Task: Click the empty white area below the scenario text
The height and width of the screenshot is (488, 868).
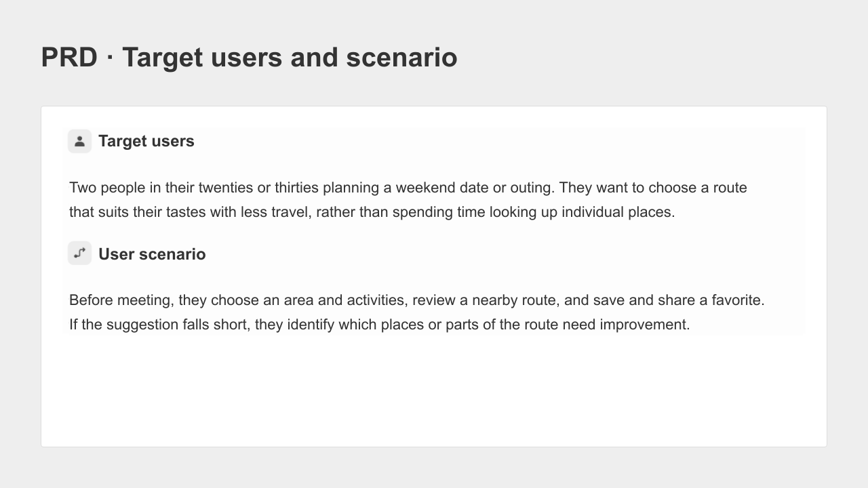Action: (434, 390)
